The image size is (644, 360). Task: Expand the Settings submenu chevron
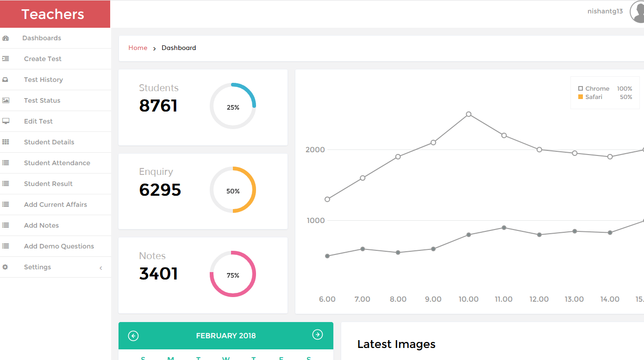pos(101,268)
